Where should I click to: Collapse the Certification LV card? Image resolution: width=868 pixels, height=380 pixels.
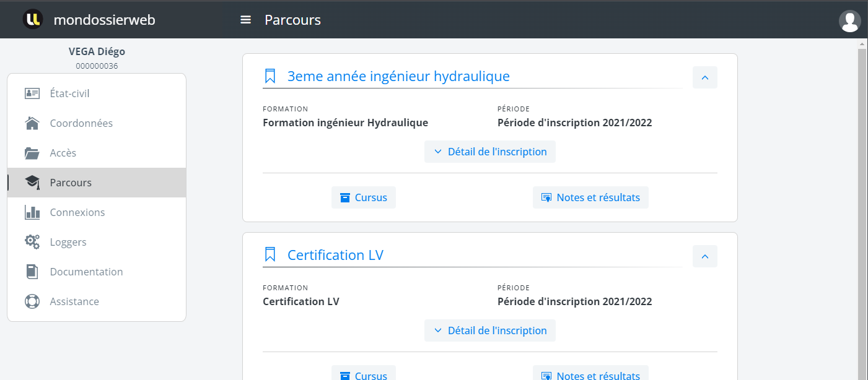(x=704, y=256)
